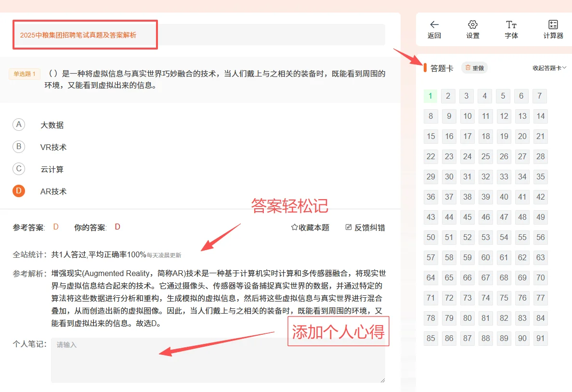Click the 字体 font icon
Image resolution: width=572 pixels, height=392 pixels.
click(x=511, y=24)
